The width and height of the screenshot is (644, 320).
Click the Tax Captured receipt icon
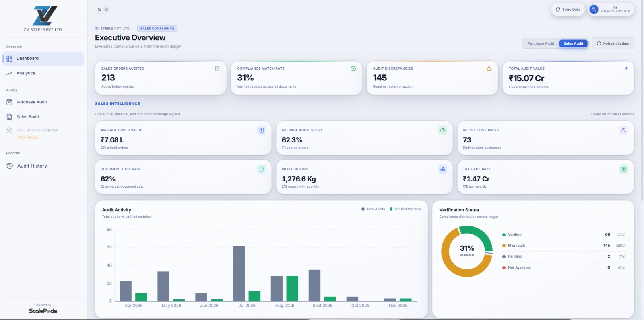623,169
